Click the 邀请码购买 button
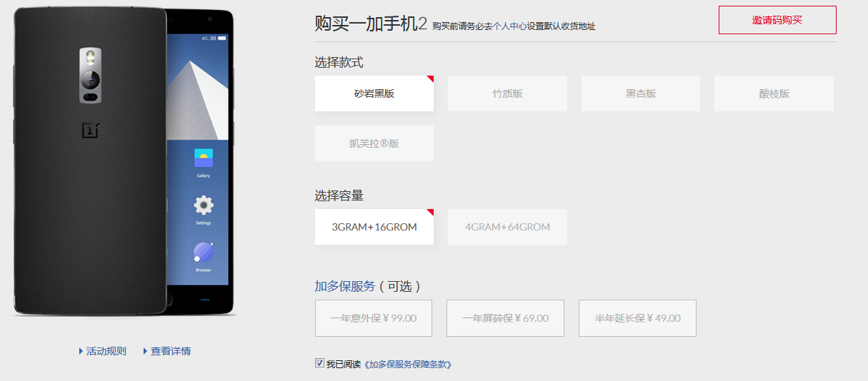Image resolution: width=868 pixels, height=381 pixels. pyautogui.click(x=777, y=20)
